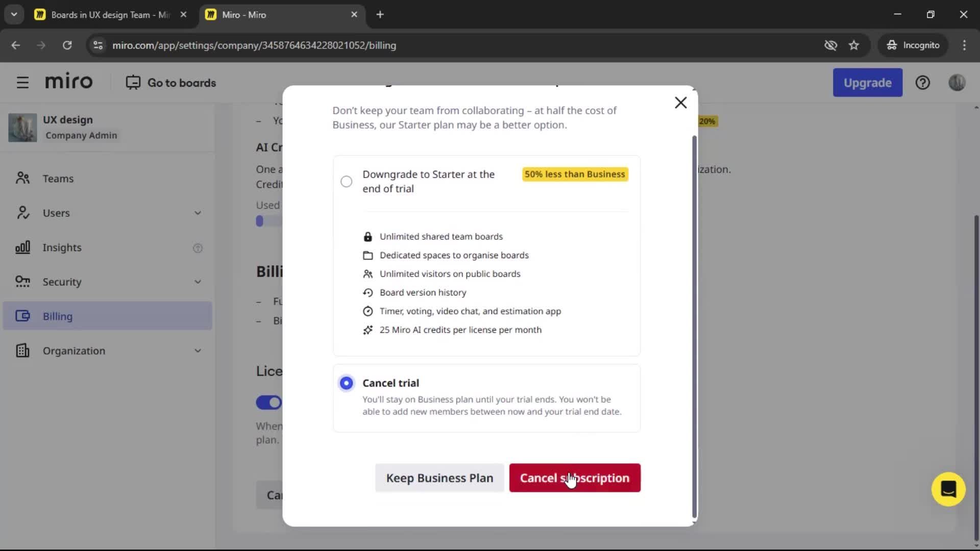Click the page scrollbar on right edge
980x551 pixels.
[x=976, y=378]
